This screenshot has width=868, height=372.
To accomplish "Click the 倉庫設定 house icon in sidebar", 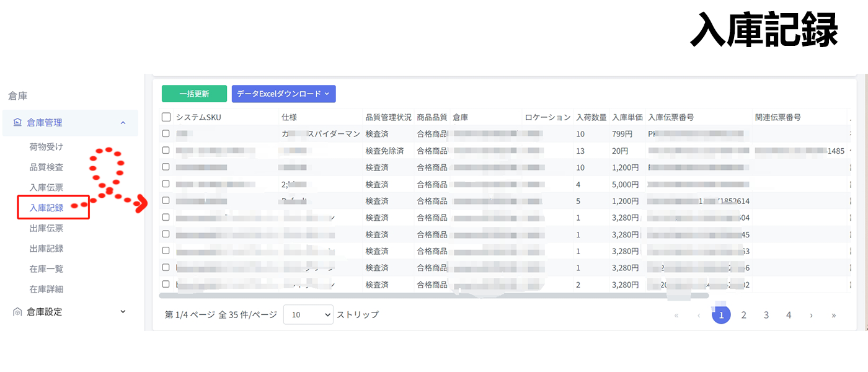I will click(17, 312).
